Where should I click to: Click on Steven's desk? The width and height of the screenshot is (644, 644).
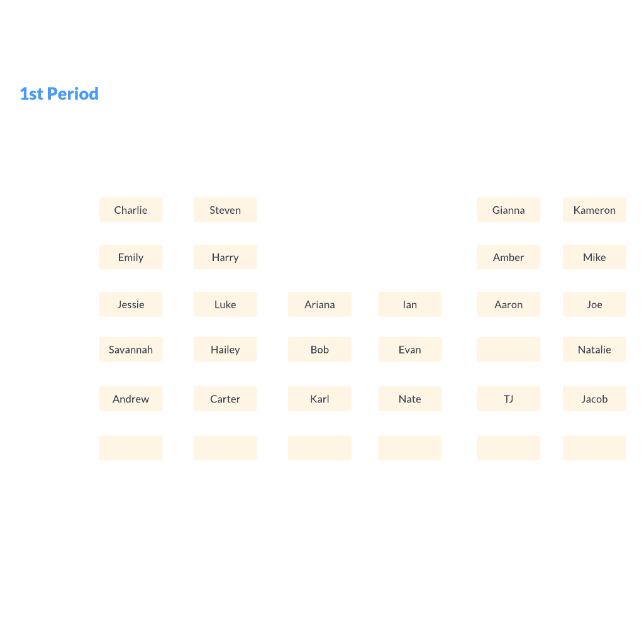[225, 210]
